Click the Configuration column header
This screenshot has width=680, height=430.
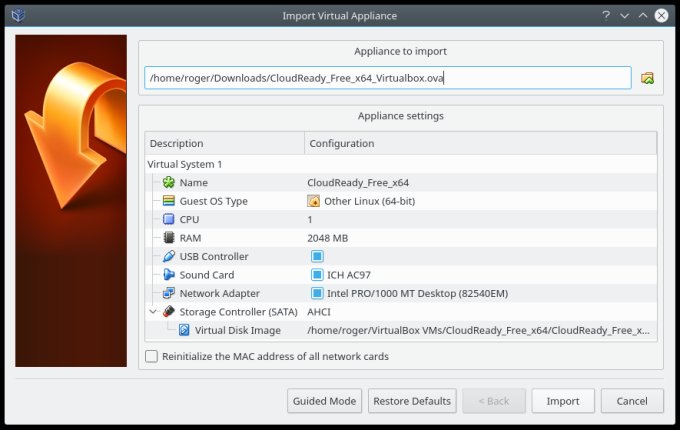point(481,143)
